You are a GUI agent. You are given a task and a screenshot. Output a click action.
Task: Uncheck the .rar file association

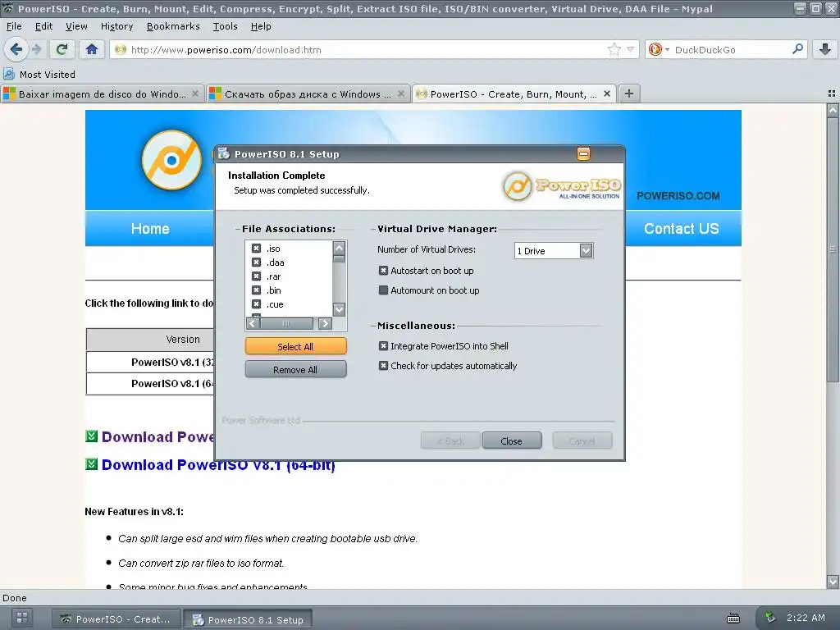[x=256, y=276]
